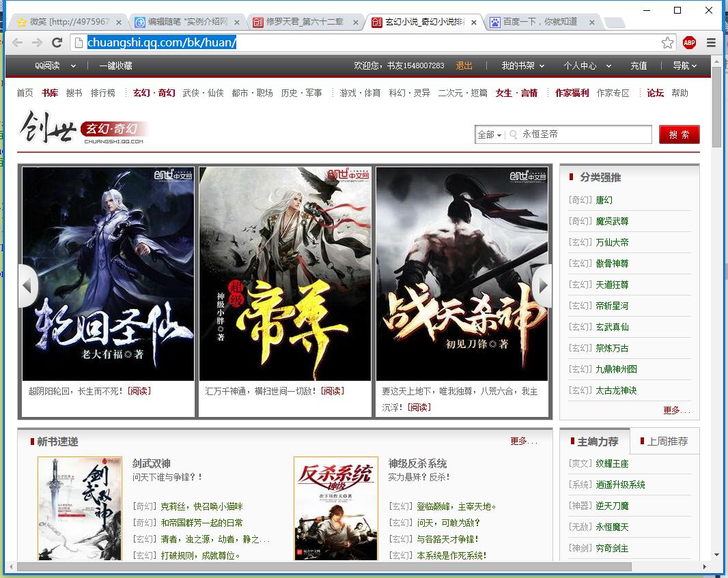The height and width of the screenshot is (578, 728).
Task: Click the carousel left arrow
Action: click(27, 285)
